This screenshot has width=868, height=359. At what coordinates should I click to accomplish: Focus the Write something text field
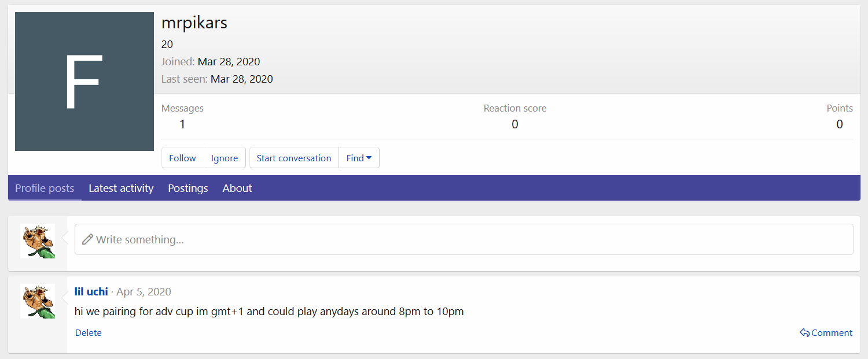point(463,239)
